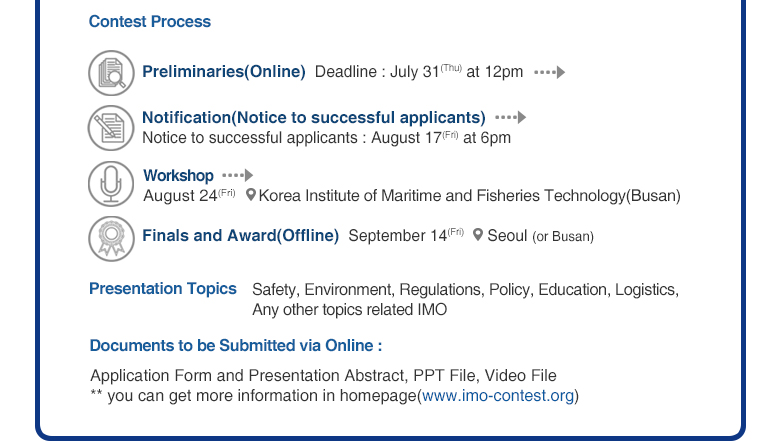Click the Preliminaries document search icon
Screen dimensions: 780x441
[111, 73]
